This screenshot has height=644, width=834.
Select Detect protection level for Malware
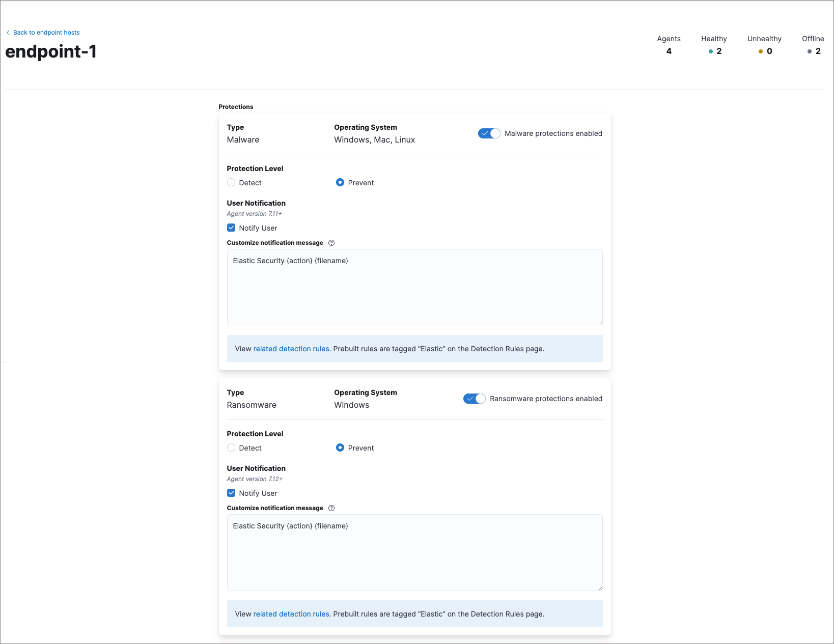[231, 182]
